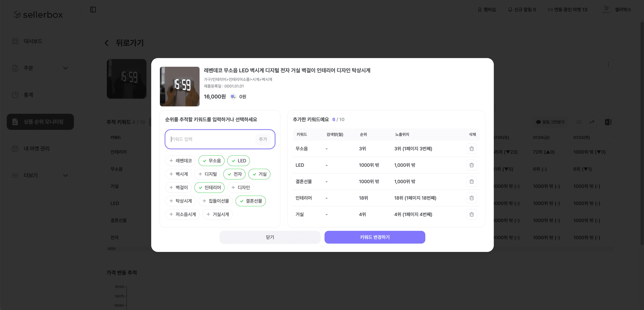The height and width of the screenshot is (310, 644).
Task: Click the 노출위치 column header
Action: pyautogui.click(x=402, y=135)
